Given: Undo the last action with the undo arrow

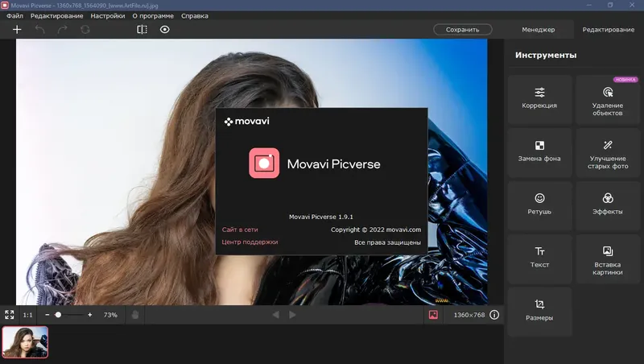Looking at the screenshot, I should (x=39, y=30).
